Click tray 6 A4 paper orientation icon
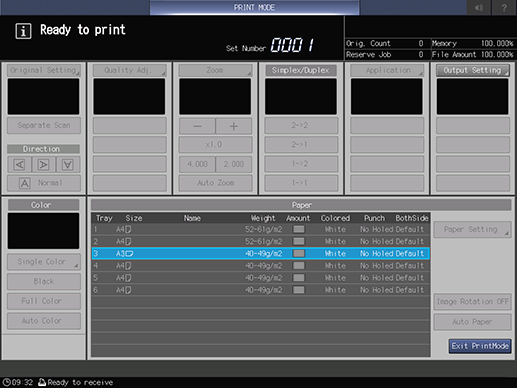The image size is (517, 388). (x=128, y=290)
